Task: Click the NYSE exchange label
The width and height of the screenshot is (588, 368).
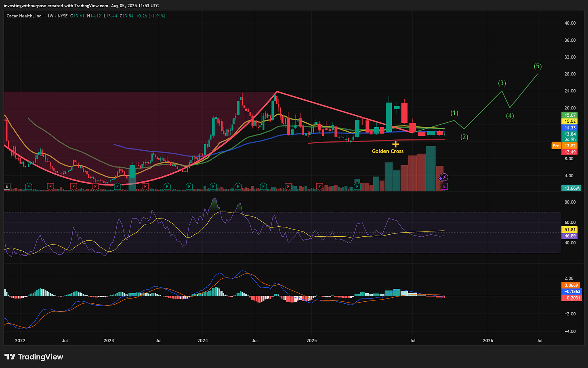Action: tap(63, 16)
